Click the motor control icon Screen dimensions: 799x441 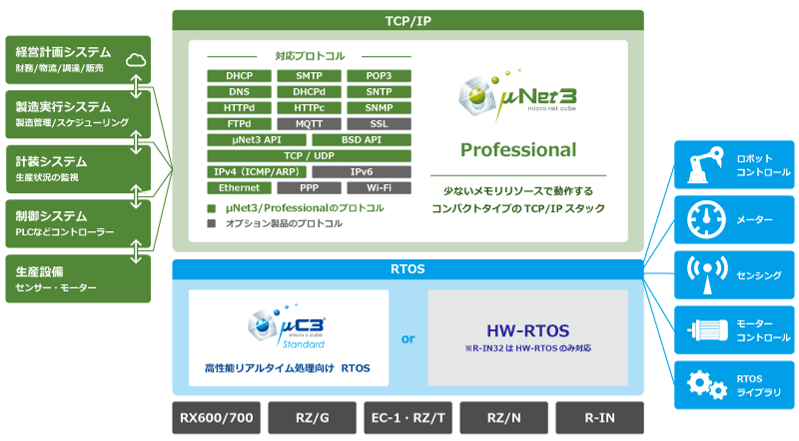coord(703,328)
